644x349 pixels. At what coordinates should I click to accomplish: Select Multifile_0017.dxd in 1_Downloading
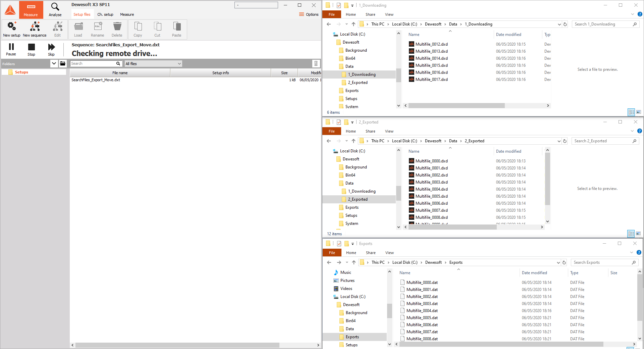431,80
